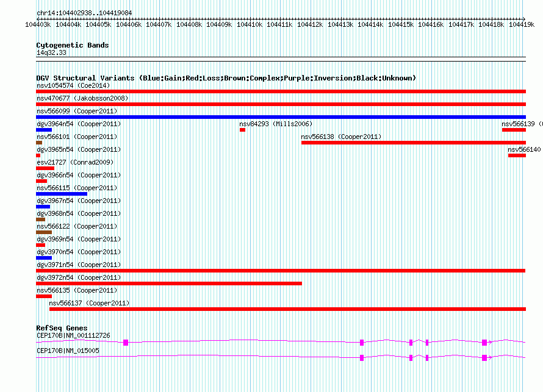The image size is (543, 392).
Task: Click the 104415k ruler label
Action: (401, 24)
